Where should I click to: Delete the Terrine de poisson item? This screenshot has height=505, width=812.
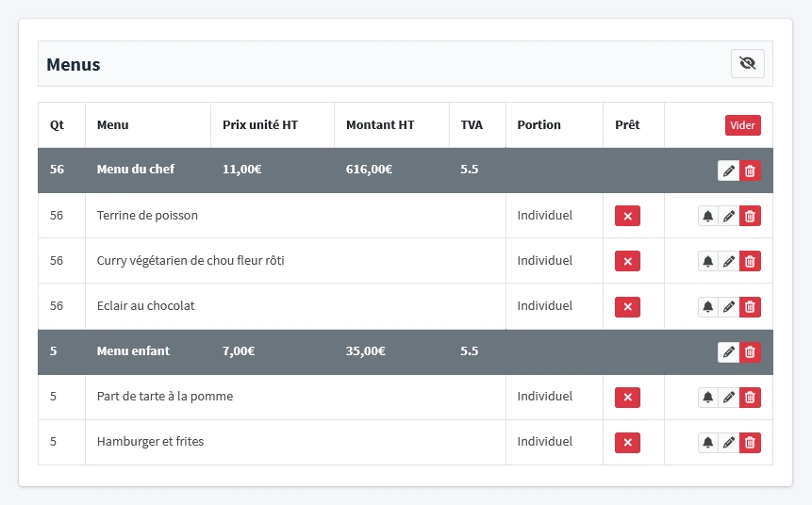(x=750, y=216)
